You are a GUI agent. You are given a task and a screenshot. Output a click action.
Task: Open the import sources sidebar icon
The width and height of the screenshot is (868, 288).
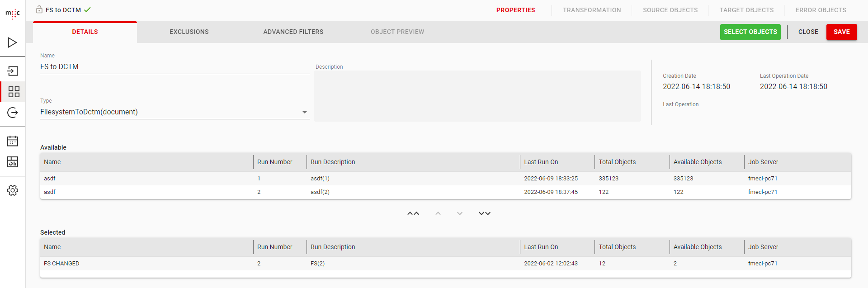tap(12, 71)
